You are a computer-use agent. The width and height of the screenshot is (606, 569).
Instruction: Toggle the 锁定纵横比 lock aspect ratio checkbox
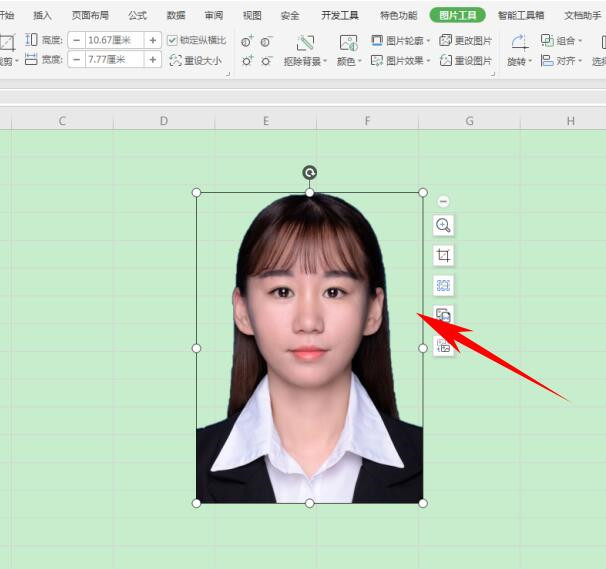pos(172,40)
